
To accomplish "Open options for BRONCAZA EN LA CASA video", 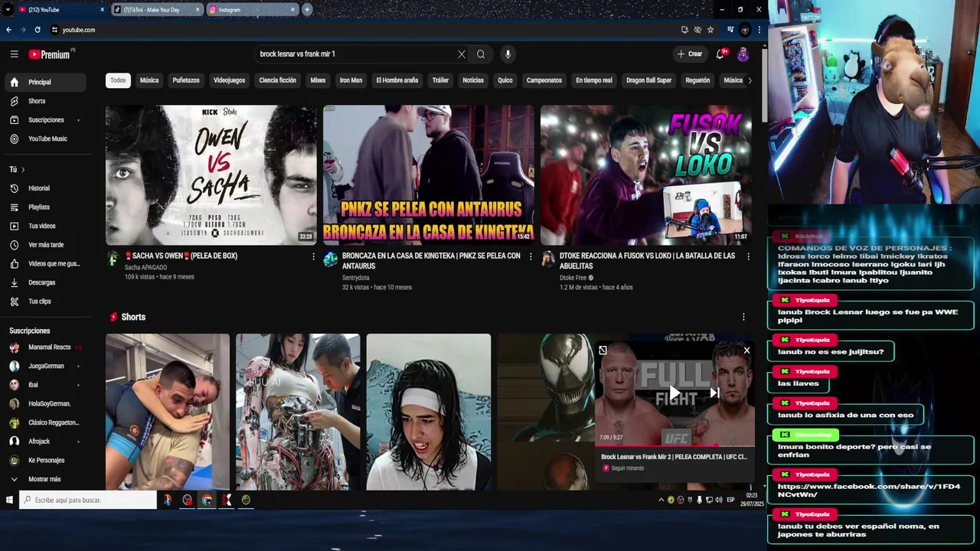I will pyautogui.click(x=531, y=256).
